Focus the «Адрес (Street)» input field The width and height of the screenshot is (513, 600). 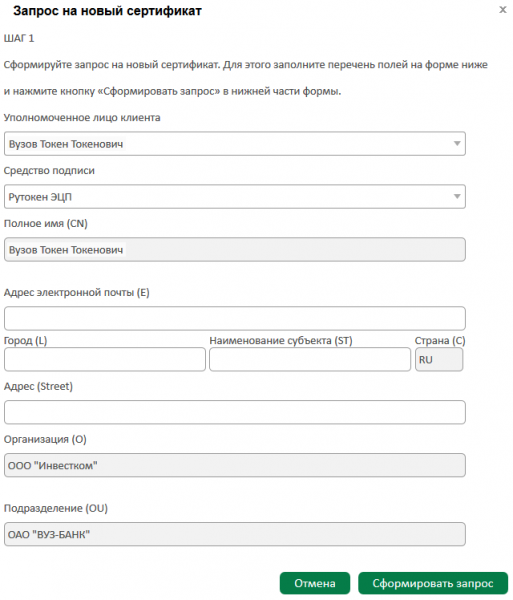coord(235,412)
